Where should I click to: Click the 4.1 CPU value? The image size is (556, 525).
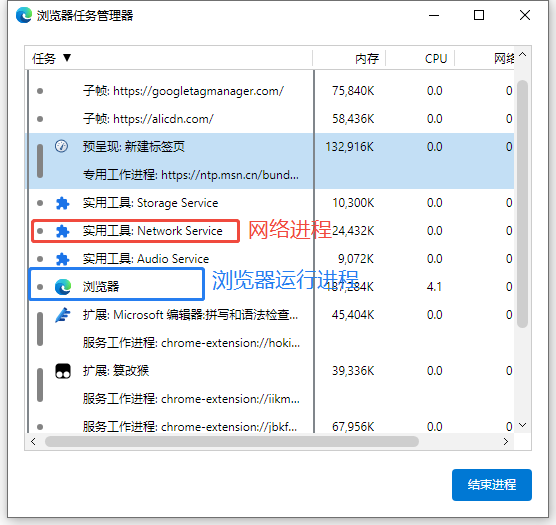434,287
